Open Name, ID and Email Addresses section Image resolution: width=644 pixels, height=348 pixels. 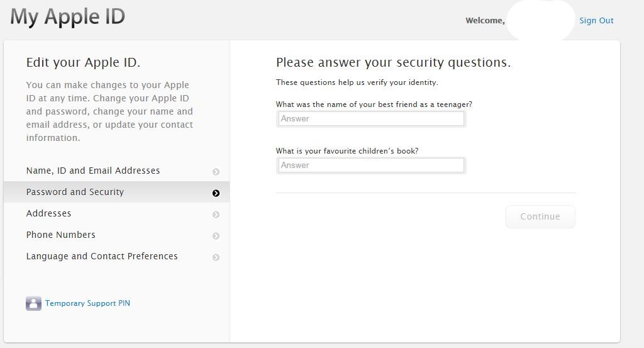point(116,171)
